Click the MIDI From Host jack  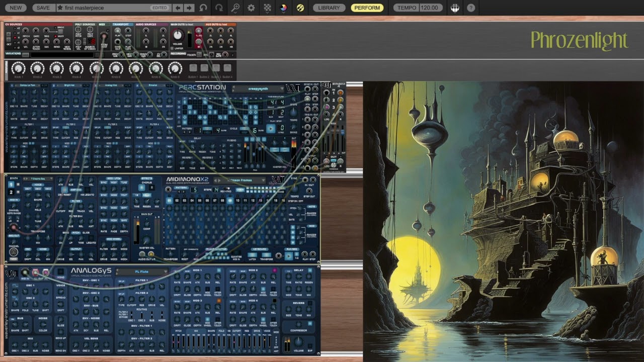104,35
